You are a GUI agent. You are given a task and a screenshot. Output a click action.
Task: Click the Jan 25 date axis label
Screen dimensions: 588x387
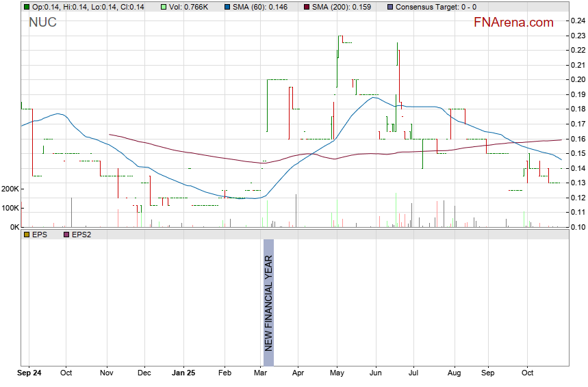click(x=183, y=373)
